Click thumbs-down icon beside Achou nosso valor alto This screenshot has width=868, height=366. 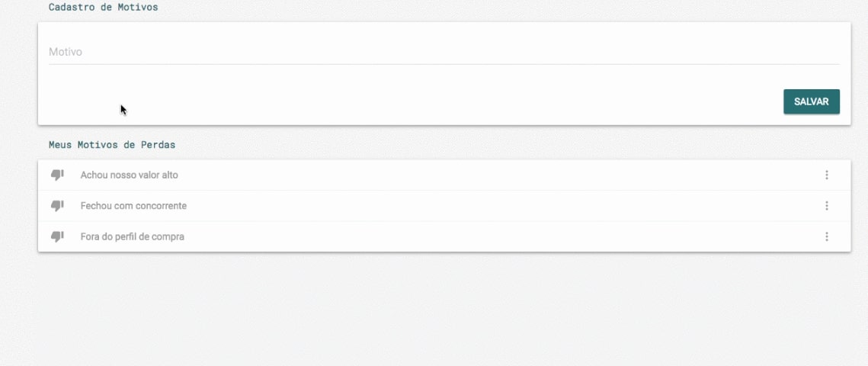57,175
